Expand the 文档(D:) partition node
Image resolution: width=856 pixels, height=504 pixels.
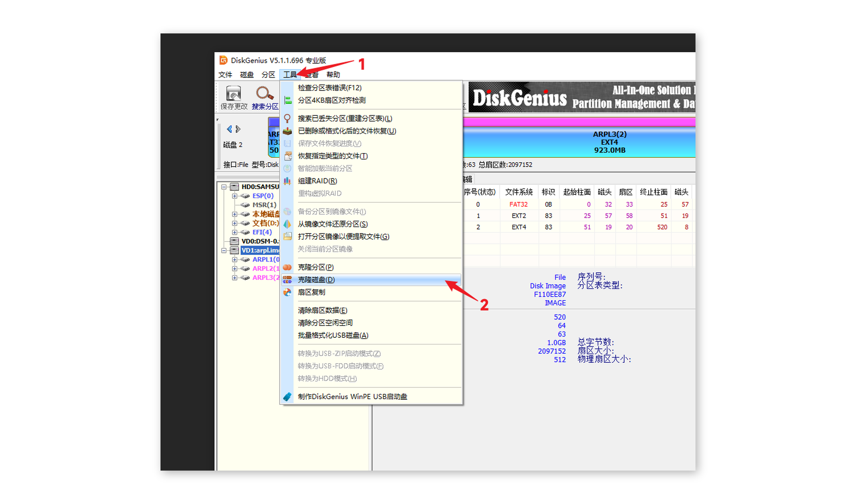(235, 223)
